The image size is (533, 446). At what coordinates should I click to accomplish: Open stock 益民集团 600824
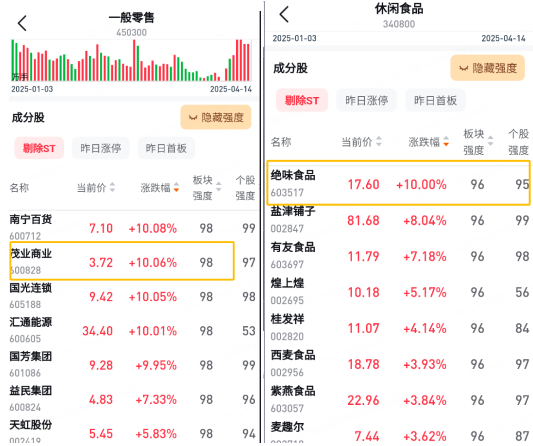click(x=134, y=399)
